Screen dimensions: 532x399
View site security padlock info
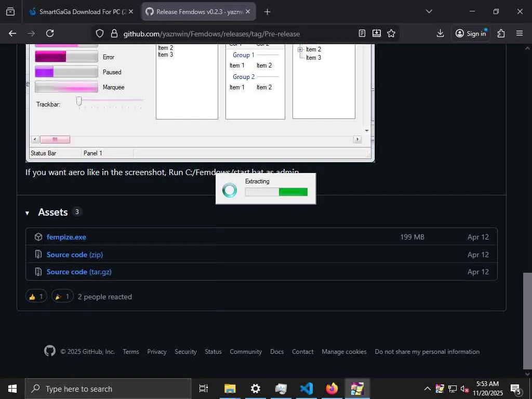pyautogui.click(x=114, y=33)
